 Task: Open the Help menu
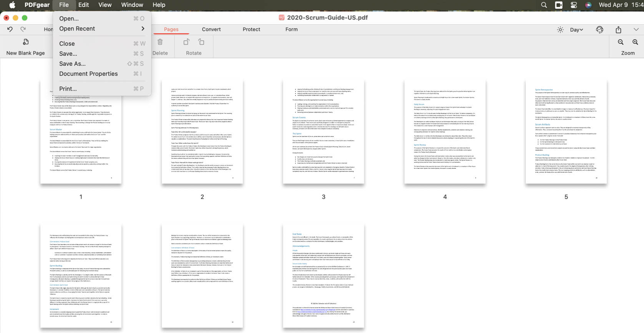pyautogui.click(x=159, y=5)
